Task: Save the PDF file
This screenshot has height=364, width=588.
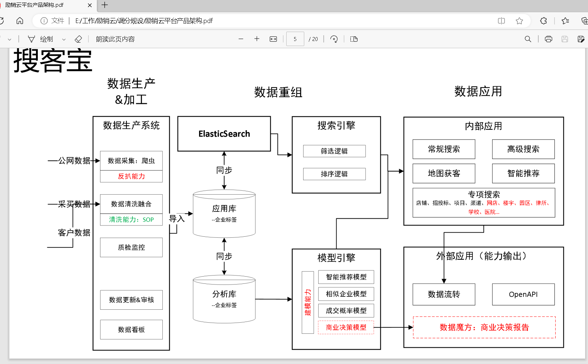Action: pos(565,39)
